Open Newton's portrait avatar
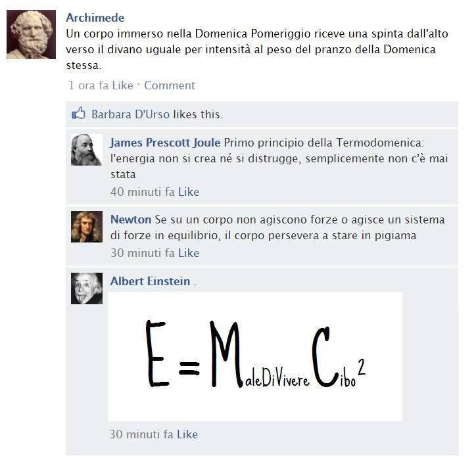Image resolution: width=476 pixels, height=460 pixels. (x=87, y=227)
